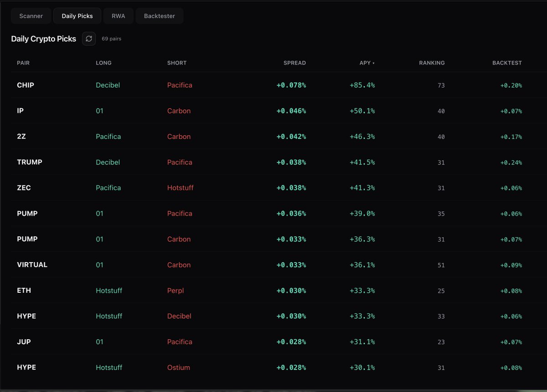Click the +50.1% APY value
This screenshot has width=547, height=392.
(x=362, y=111)
